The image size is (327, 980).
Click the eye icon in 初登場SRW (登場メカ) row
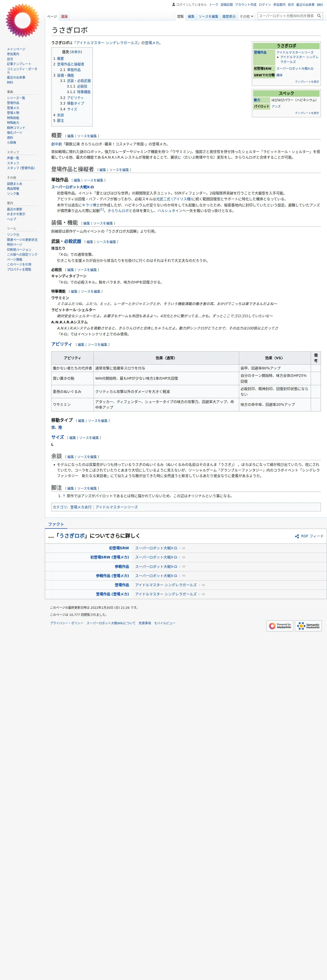click(x=184, y=557)
